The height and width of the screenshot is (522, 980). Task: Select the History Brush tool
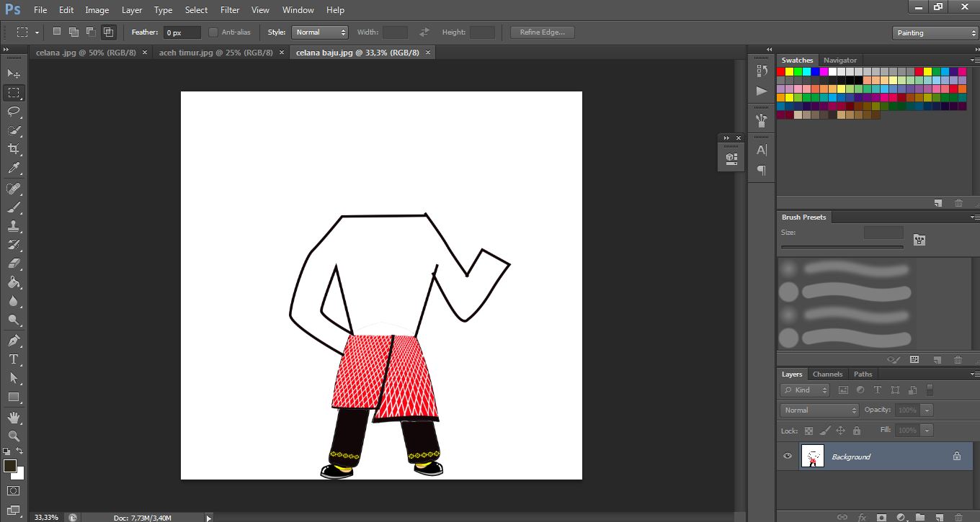click(14, 245)
